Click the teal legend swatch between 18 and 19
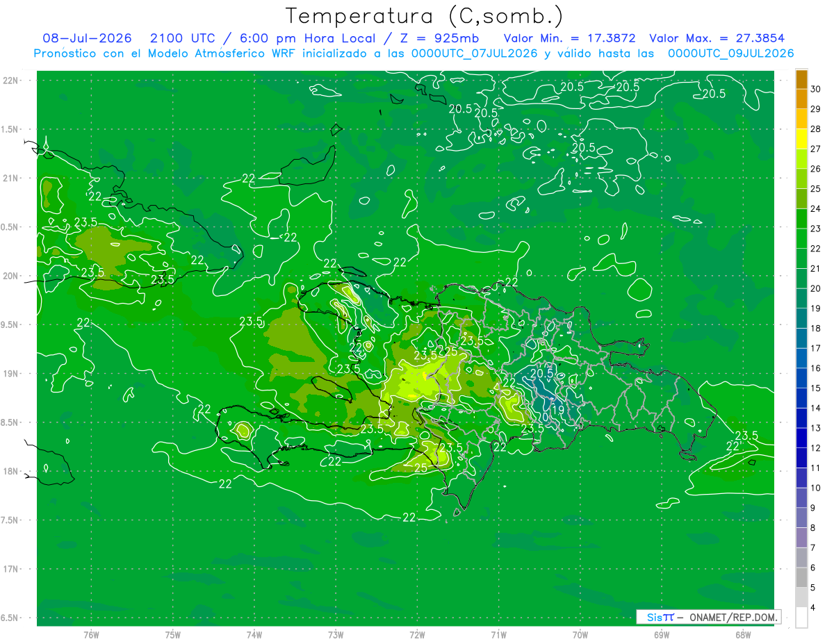Image resolution: width=834 pixels, height=644 pixels. coord(801,318)
